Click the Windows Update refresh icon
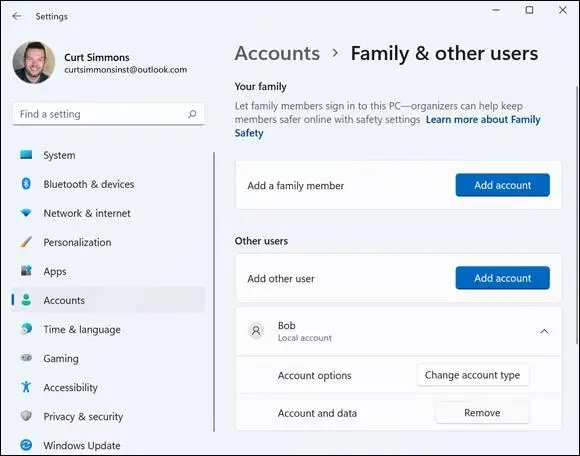This screenshot has height=456, width=580. coord(26,445)
